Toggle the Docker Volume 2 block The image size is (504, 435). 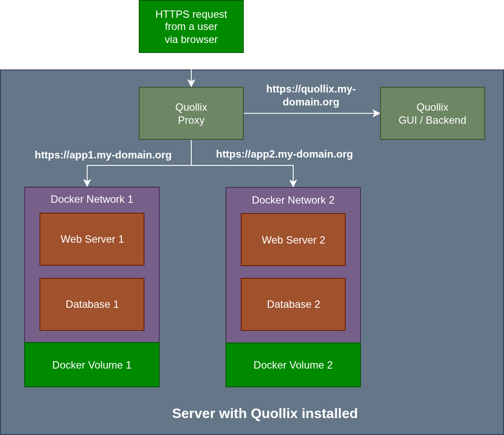pyautogui.click(x=293, y=365)
